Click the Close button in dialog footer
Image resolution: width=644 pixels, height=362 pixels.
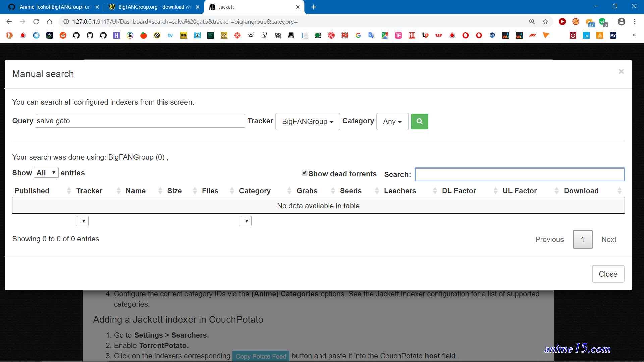608,274
